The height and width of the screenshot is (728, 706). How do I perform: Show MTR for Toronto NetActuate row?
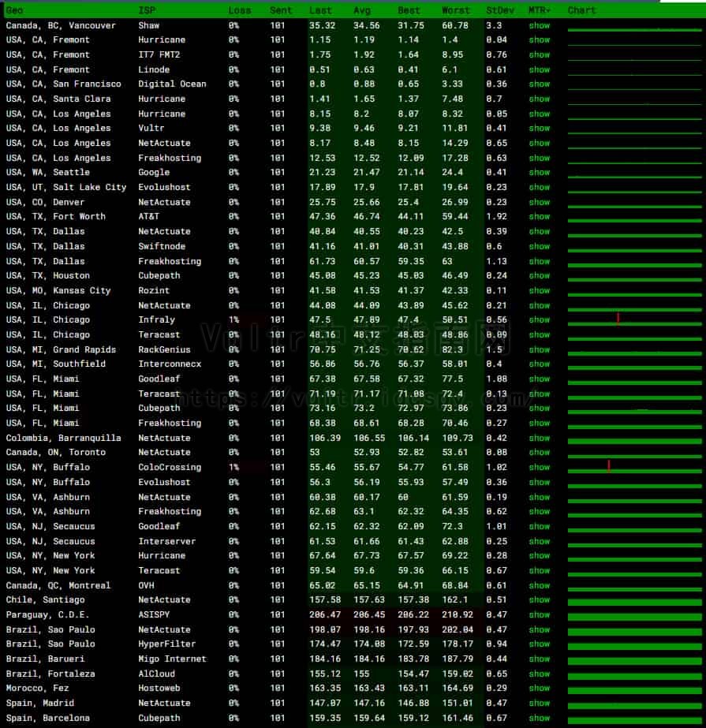[x=540, y=452]
